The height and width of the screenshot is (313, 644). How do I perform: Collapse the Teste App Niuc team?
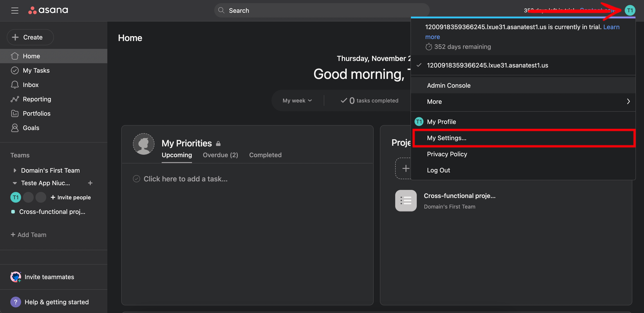pos(15,183)
